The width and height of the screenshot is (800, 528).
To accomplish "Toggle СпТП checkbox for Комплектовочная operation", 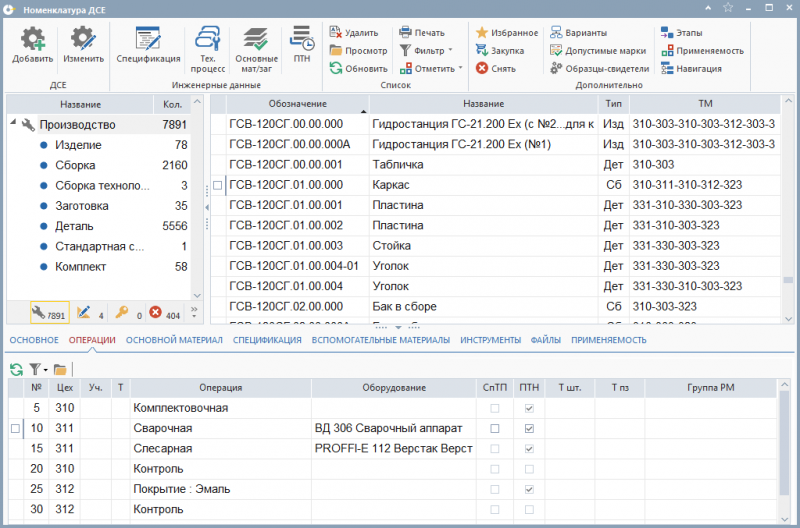I will pyautogui.click(x=494, y=408).
